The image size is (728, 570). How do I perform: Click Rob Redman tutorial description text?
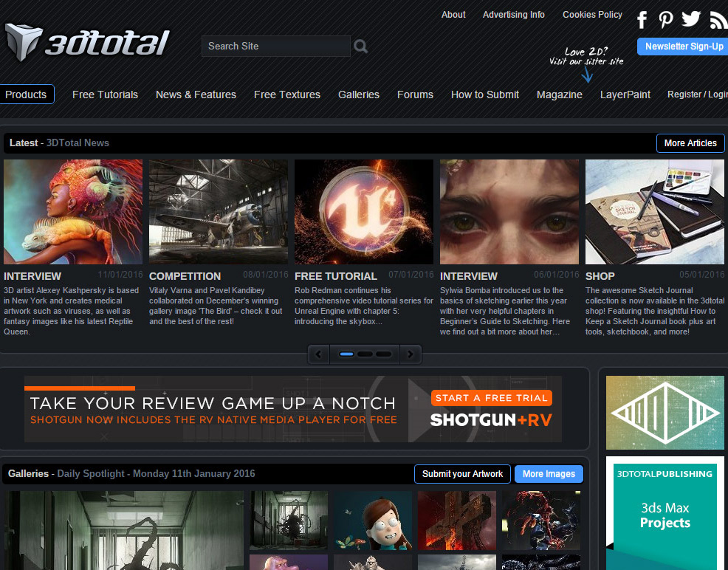coord(363,306)
